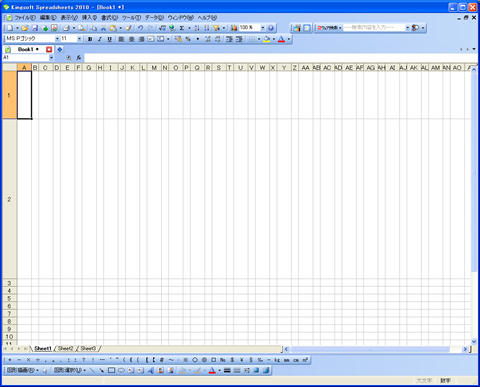Open a file with the folder icon
This screenshot has width=480, height=387.
pyautogui.click(x=25, y=28)
